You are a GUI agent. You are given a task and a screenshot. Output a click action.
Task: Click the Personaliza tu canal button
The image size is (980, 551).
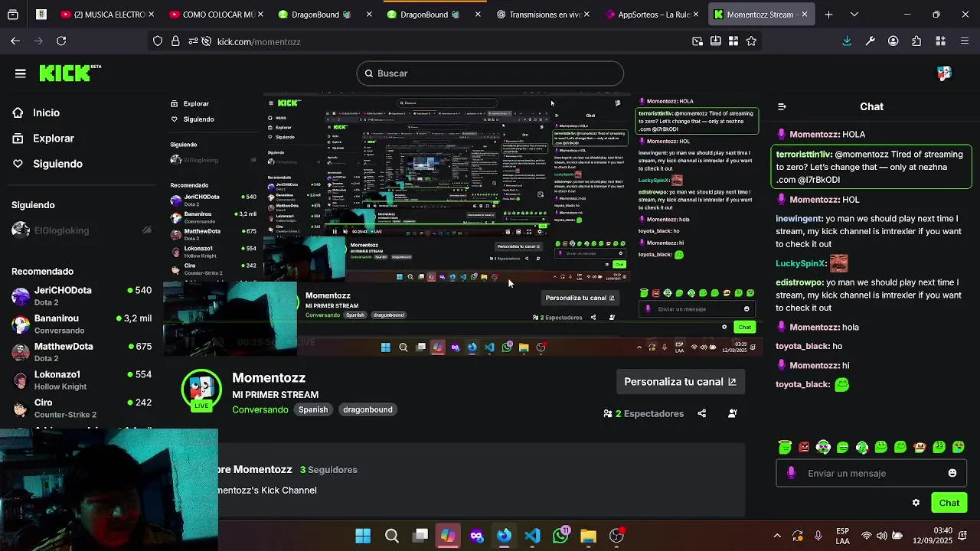coord(680,382)
